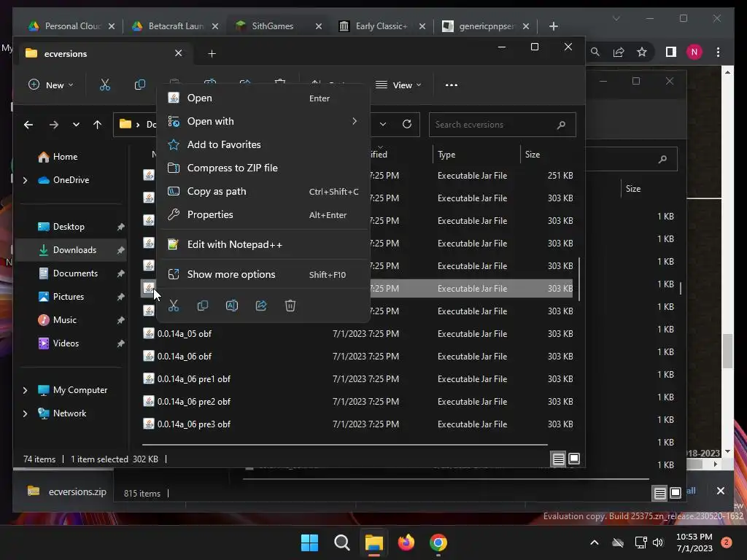Expand Network tree node

(x=26, y=413)
